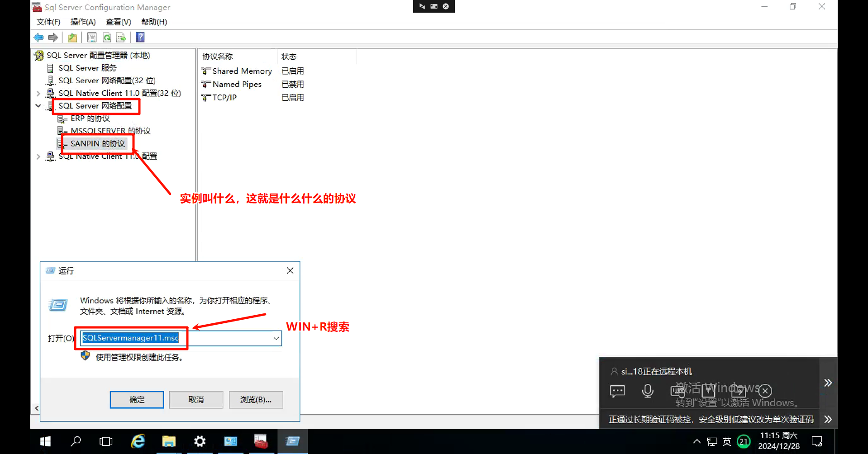Screen dimensions: 868x454
Task: Confirm with the 确定 button
Action: (137, 400)
